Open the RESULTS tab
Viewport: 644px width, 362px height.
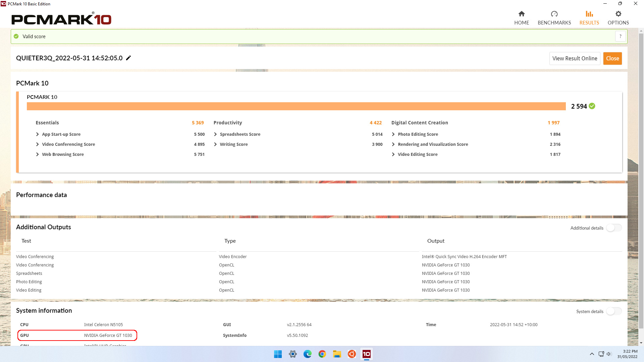(x=589, y=18)
